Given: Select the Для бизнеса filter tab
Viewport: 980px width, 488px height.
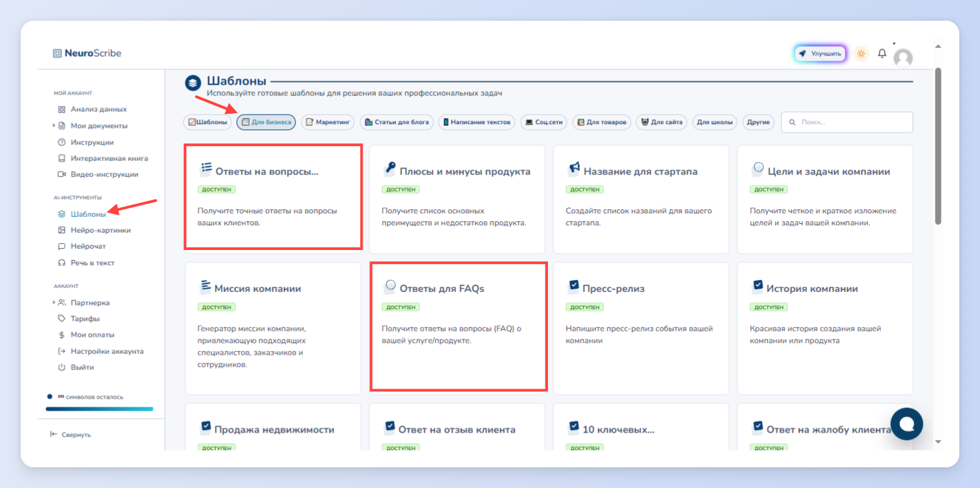Looking at the screenshot, I should pos(266,122).
